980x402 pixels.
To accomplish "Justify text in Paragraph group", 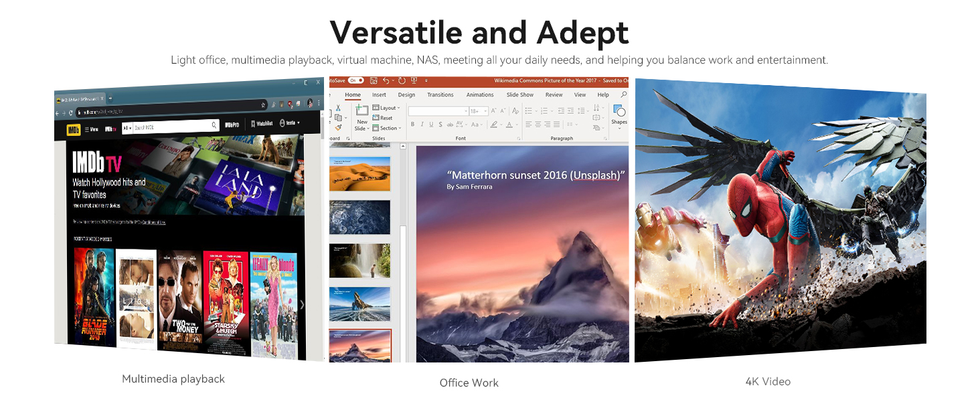I will (x=556, y=124).
